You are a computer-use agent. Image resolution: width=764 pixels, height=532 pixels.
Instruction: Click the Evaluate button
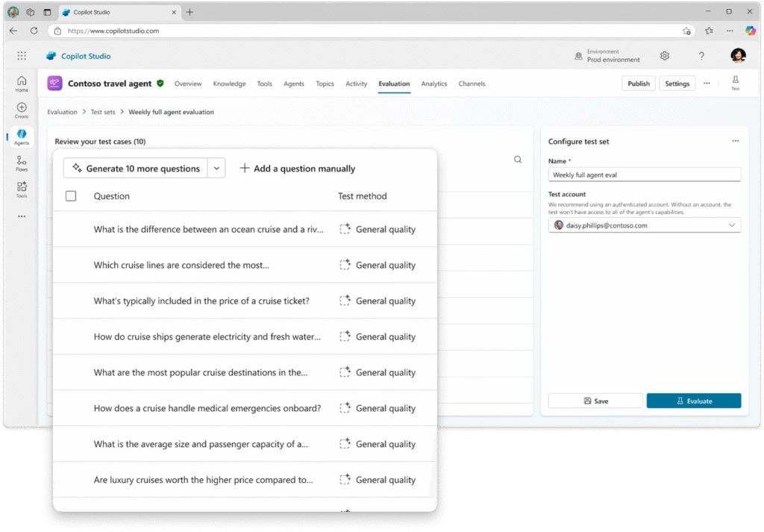pyautogui.click(x=694, y=400)
